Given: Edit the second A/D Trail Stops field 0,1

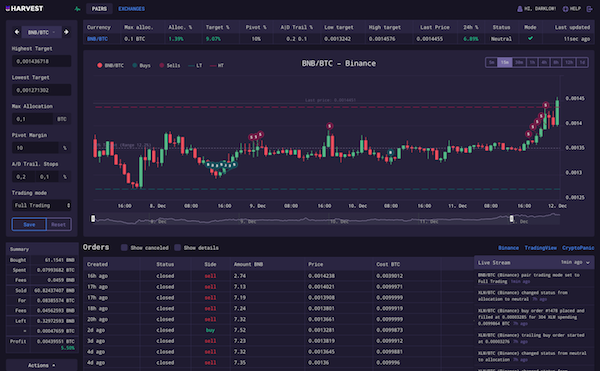Looking at the screenshot, I should [47, 177].
